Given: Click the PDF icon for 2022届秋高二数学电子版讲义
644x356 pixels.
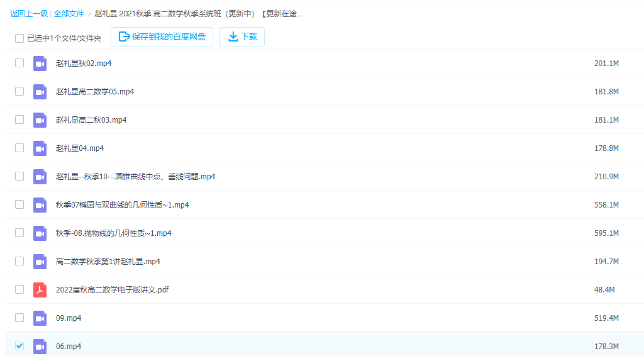Looking at the screenshot, I should (x=40, y=290).
